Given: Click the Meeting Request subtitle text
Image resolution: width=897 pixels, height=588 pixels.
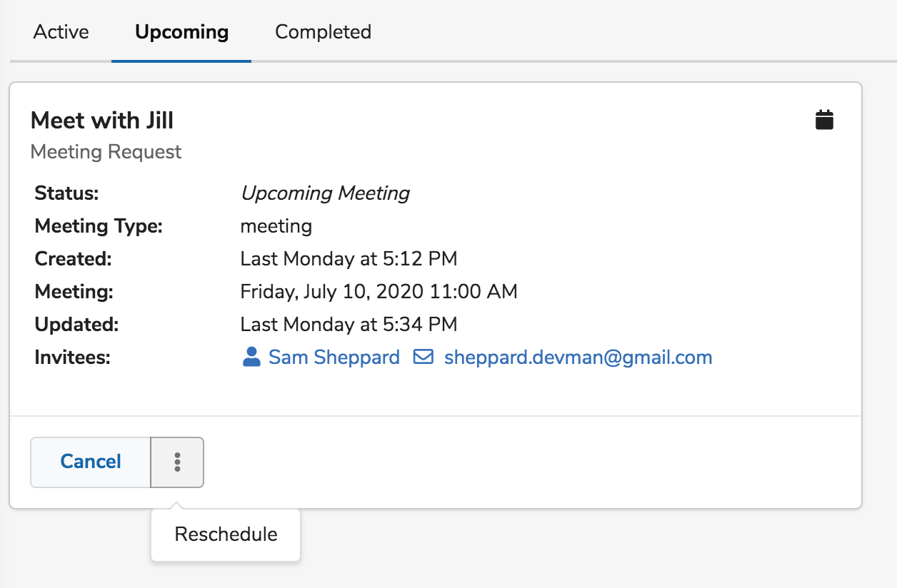Looking at the screenshot, I should (x=106, y=151).
